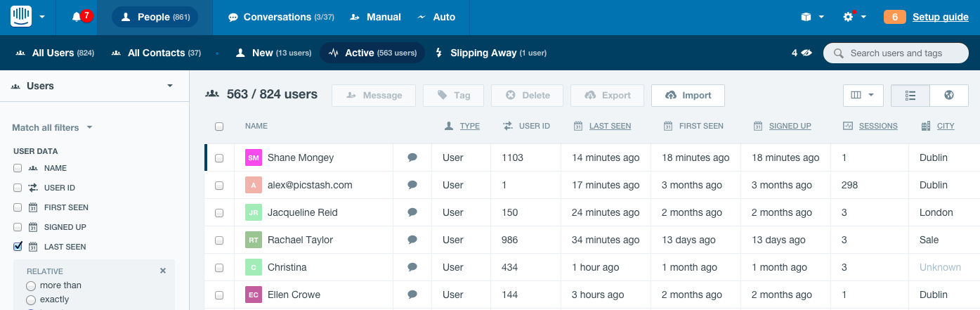
Task: Open Jacqueline Reid's JR avatar
Action: pos(254,212)
